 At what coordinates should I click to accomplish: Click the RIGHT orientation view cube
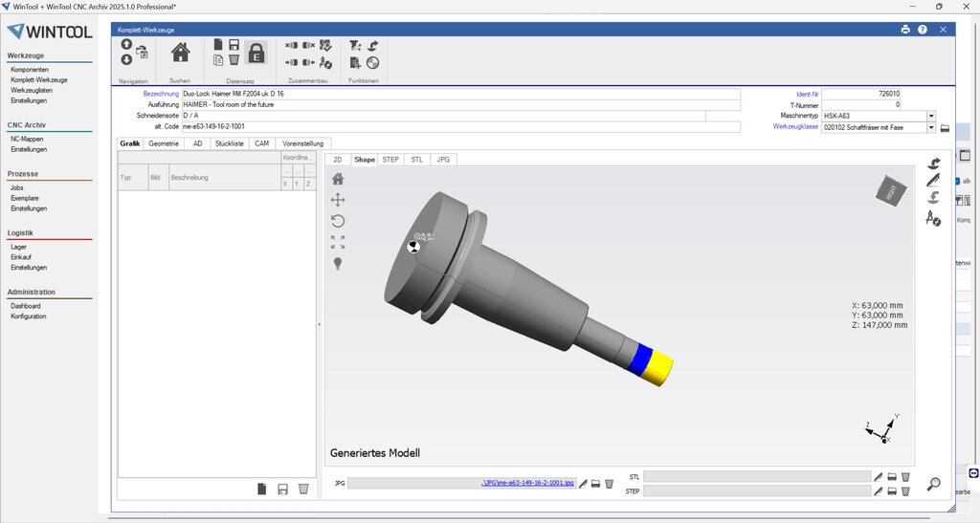(x=891, y=191)
